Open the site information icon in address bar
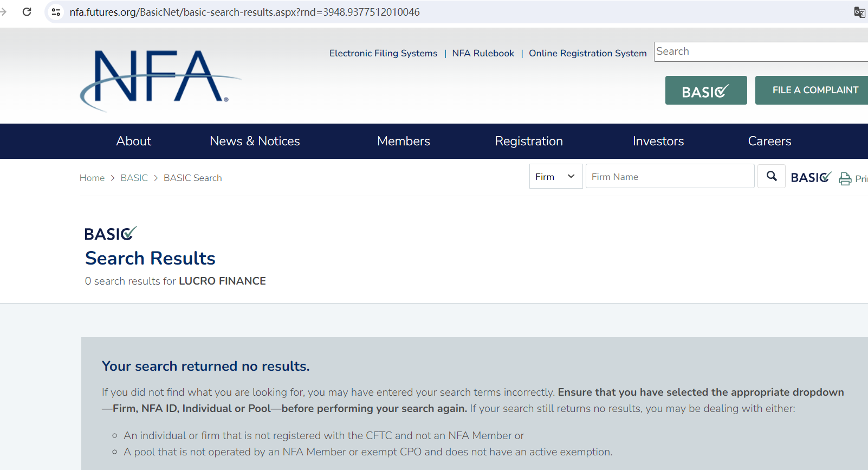Viewport: 868px width, 470px height. click(x=56, y=12)
